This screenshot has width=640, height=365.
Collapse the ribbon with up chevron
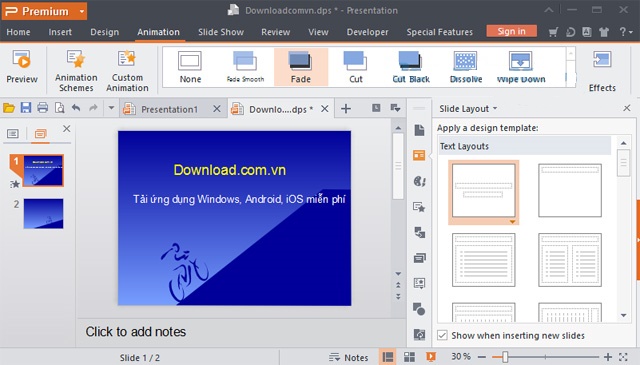549,10
